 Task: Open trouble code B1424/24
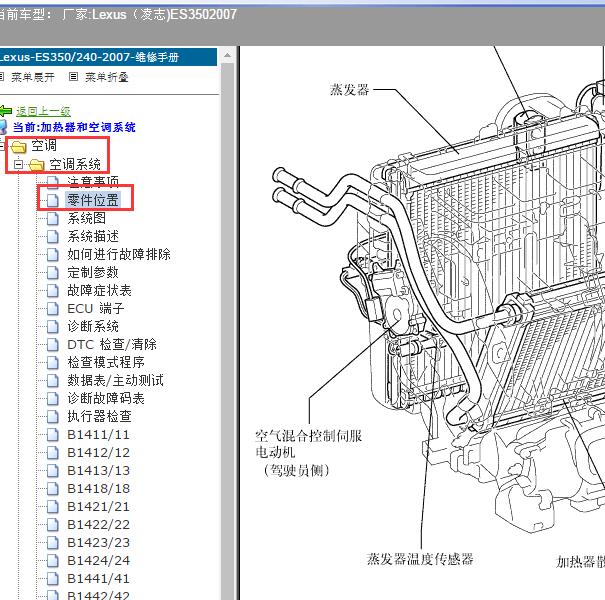pos(98,561)
